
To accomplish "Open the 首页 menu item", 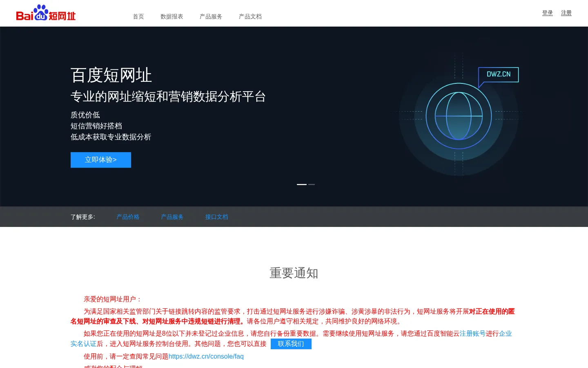I will coord(138,17).
